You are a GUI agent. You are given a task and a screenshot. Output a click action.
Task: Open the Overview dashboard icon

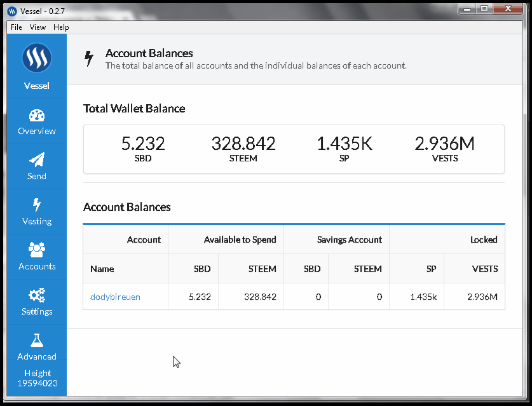37,116
